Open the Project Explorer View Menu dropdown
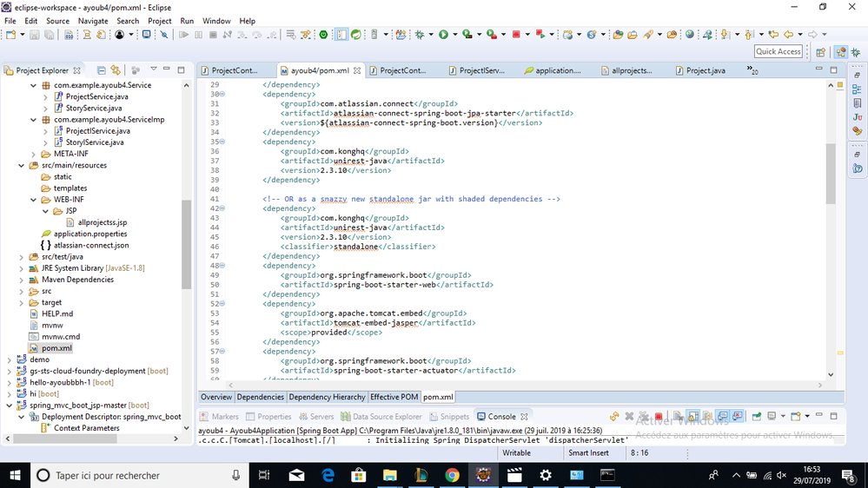Viewport: 868px width, 488px height. (153, 69)
